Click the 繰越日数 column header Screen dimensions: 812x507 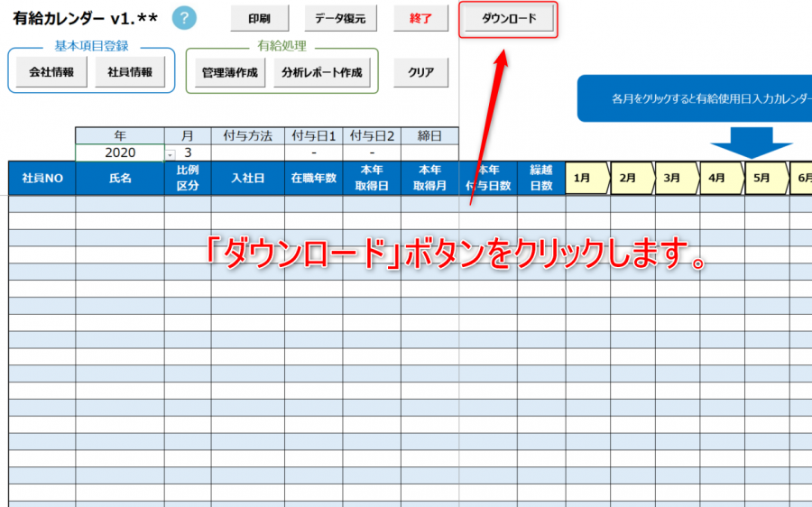(541, 178)
